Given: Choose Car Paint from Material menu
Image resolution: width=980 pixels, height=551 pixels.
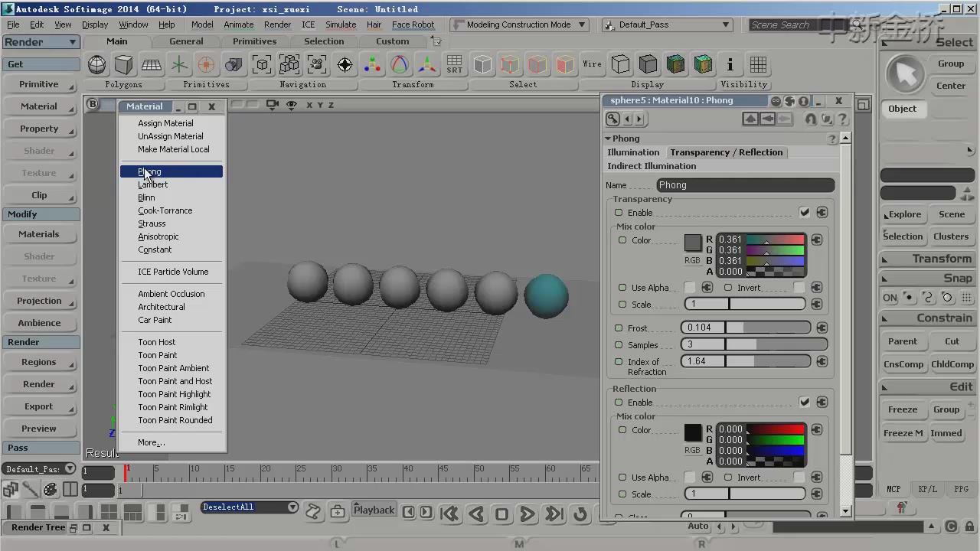Looking at the screenshot, I should pos(155,320).
